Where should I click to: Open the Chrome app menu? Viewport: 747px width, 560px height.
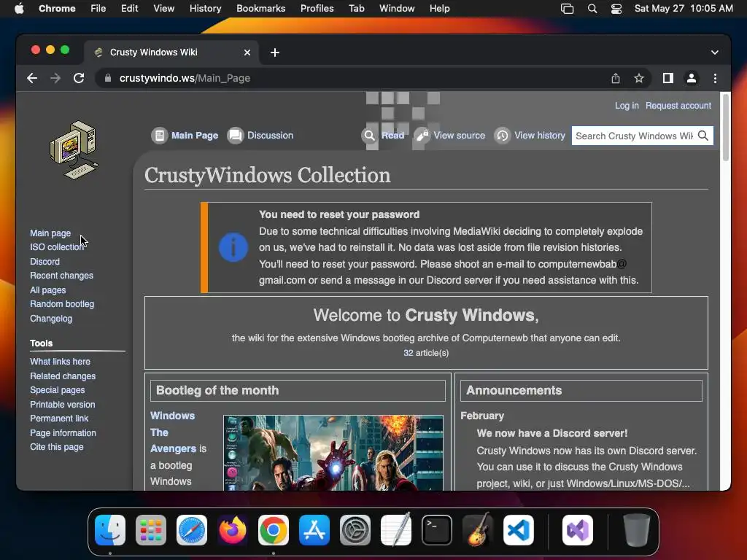click(x=57, y=9)
